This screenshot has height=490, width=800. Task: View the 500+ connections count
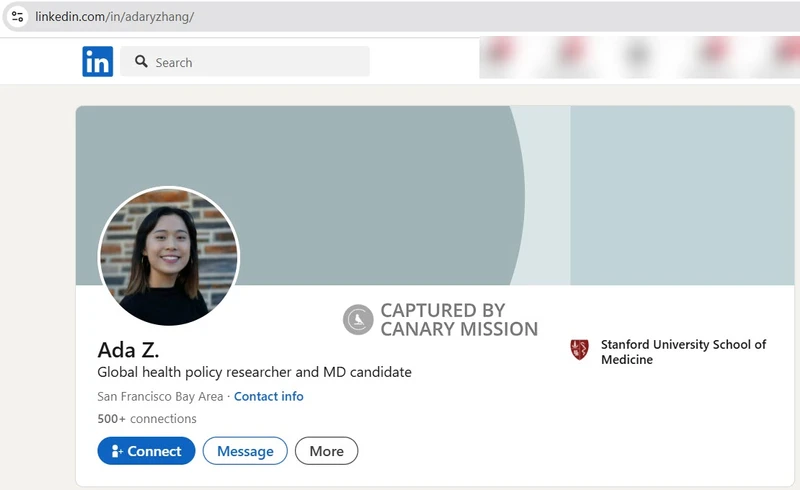147,419
